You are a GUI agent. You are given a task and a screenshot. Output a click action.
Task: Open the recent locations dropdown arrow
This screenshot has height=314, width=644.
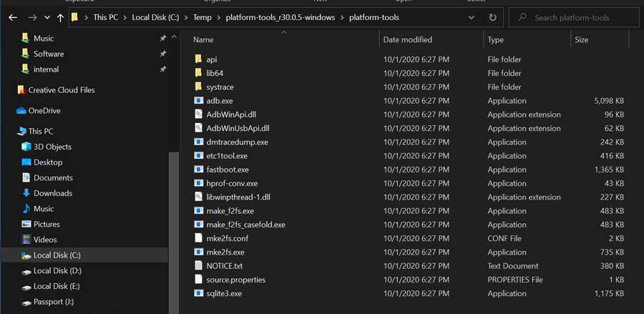(47, 18)
